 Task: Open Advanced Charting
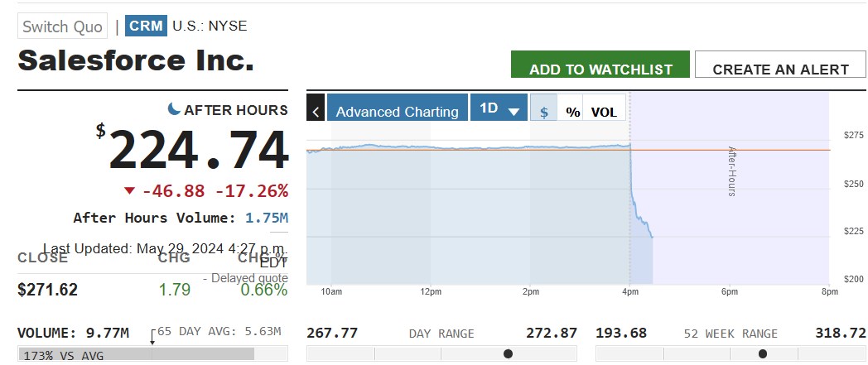click(x=397, y=111)
